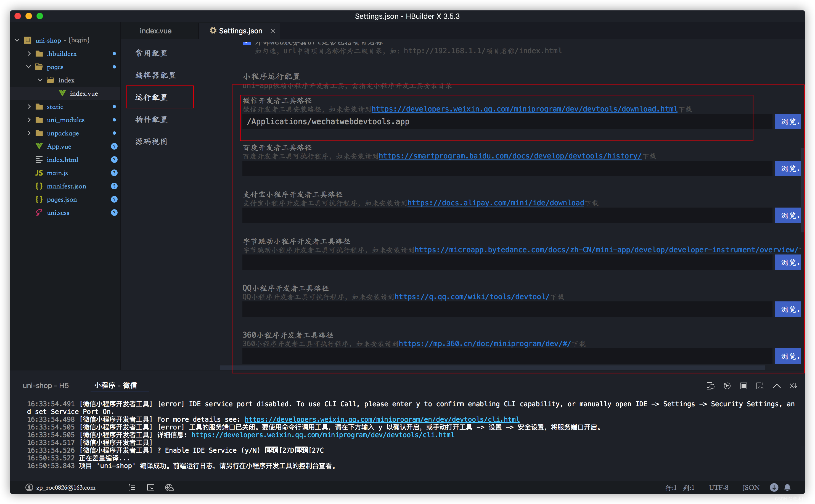Click the settings panel vertical scrollbar
This screenshot has width=815, height=504.
[x=802, y=190]
